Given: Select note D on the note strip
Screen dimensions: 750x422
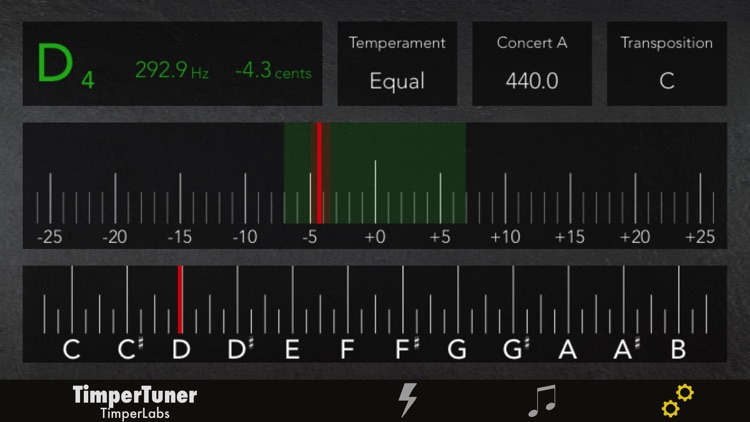Looking at the screenshot, I should (181, 350).
